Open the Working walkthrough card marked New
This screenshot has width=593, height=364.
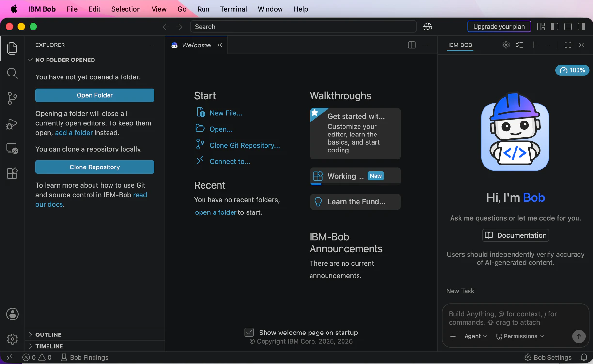pos(355,176)
